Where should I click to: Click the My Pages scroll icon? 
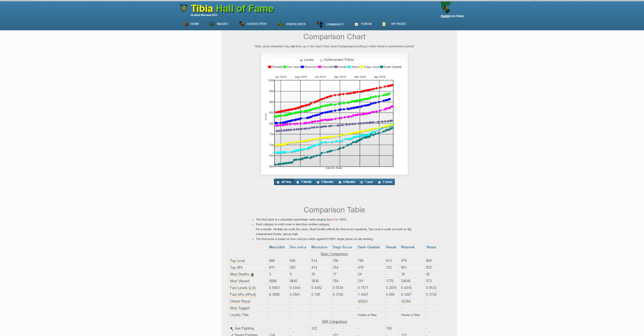point(384,24)
